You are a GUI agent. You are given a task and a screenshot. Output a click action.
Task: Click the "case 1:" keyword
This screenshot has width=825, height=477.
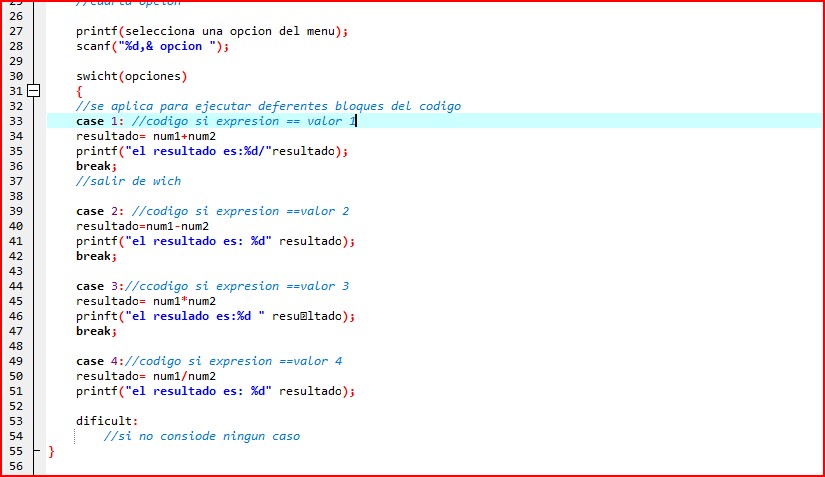(x=99, y=121)
